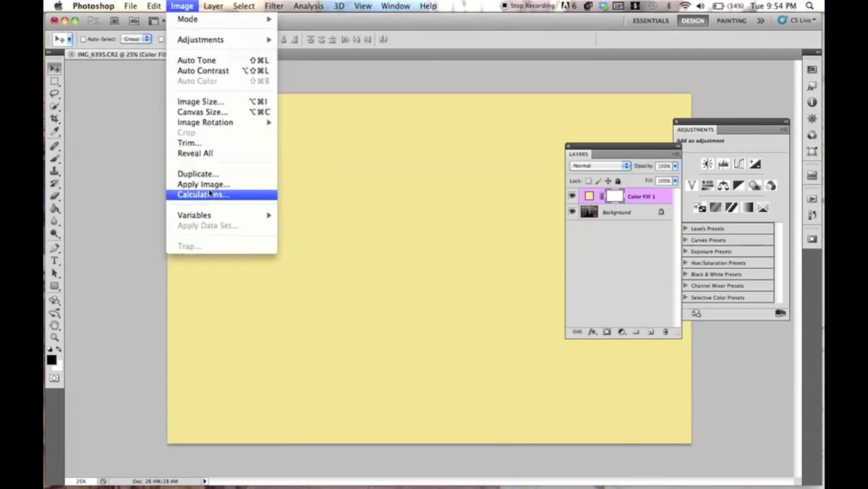Image resolution: width=868 pixels, height=489 pixels.
Task: Add a Curves adjustment
Action: [739, 164]
